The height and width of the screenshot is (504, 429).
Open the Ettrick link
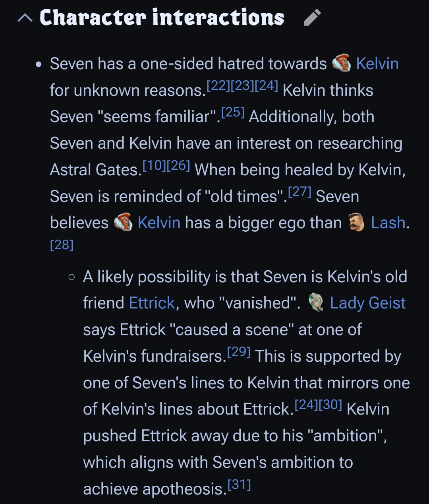click(x=152, y=303)
